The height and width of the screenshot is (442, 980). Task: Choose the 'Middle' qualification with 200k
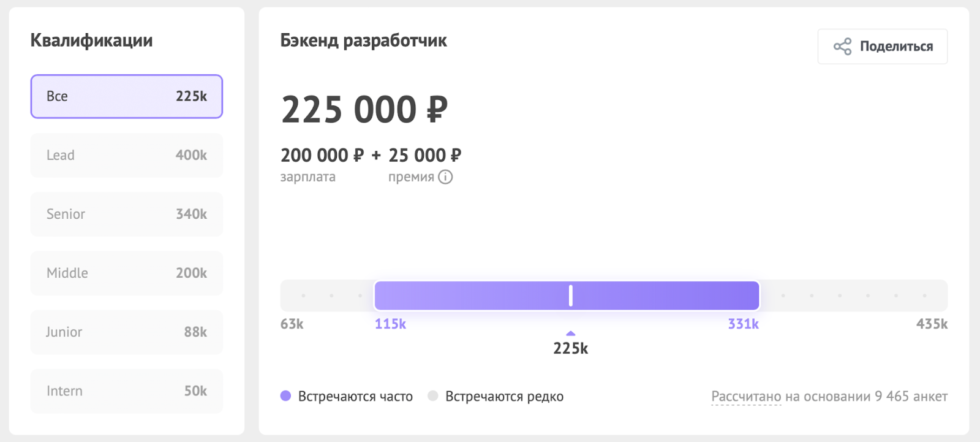[x=126, y=273]
